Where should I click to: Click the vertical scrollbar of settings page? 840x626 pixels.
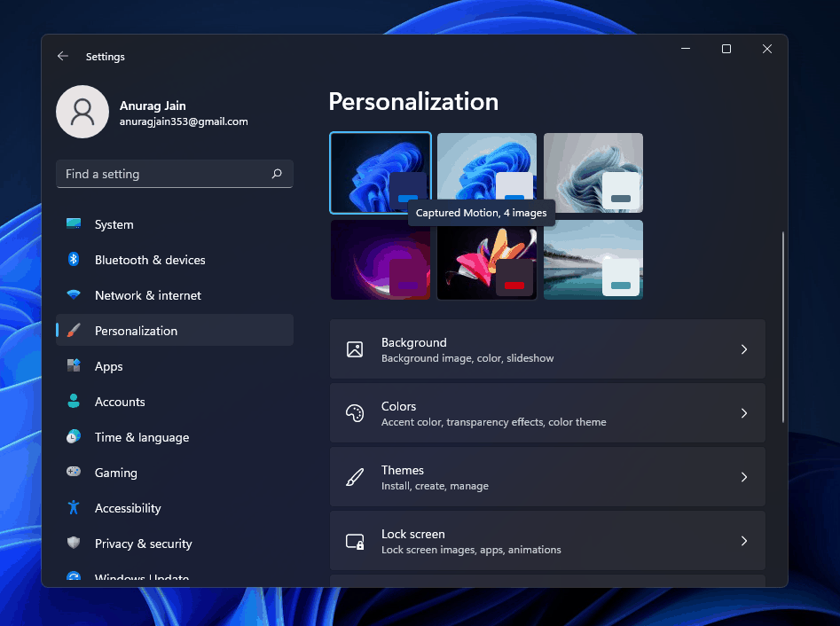pyautogui.click(x=782, y=326)
